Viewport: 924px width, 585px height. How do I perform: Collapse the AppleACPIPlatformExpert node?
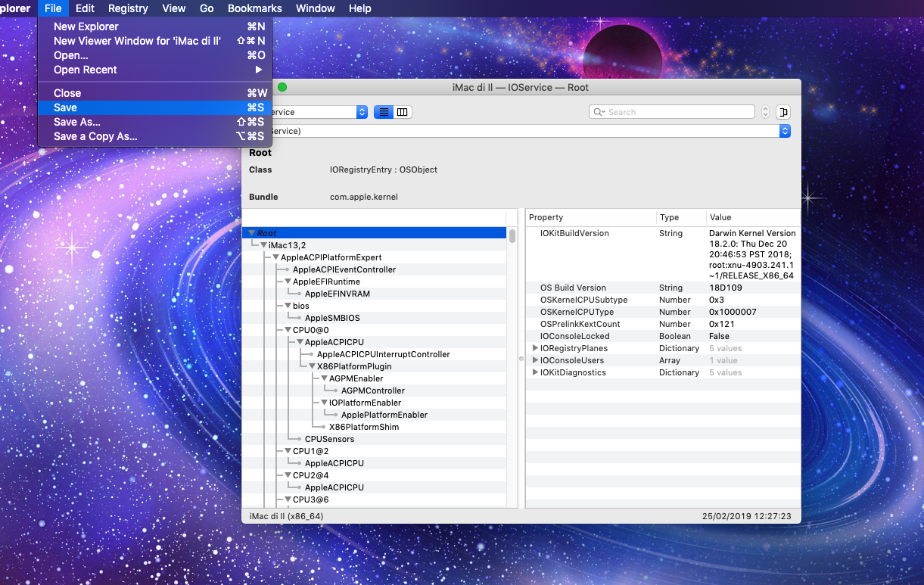[x=276, y=257]
